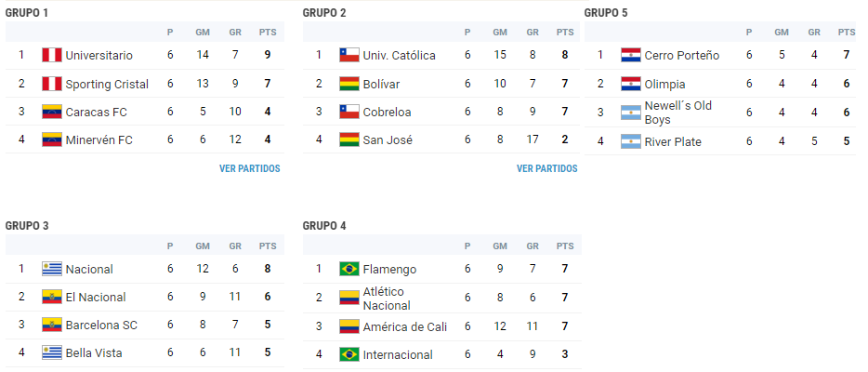Open Sporting Cristal team page
The height and width of the screenshot is (372, 868).
coord(107,84)
